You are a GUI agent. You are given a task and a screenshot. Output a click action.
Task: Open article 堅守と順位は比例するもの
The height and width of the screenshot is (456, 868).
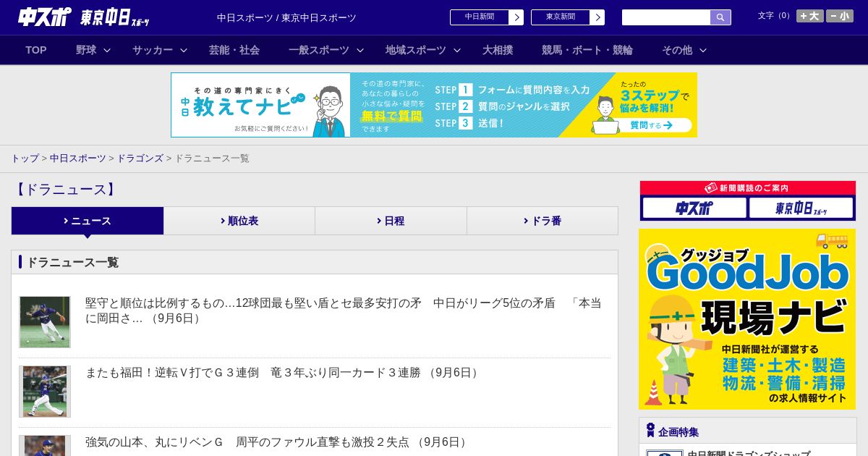click(x=344, y=311)
